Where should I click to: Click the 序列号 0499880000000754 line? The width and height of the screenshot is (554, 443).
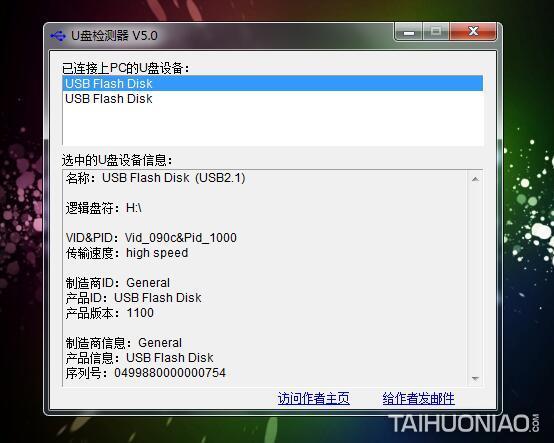146,373
